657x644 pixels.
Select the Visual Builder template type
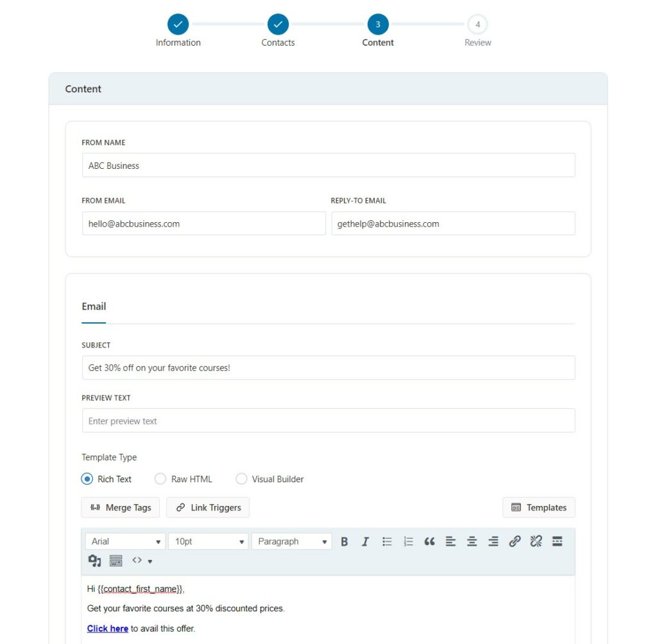click(241, 479)
